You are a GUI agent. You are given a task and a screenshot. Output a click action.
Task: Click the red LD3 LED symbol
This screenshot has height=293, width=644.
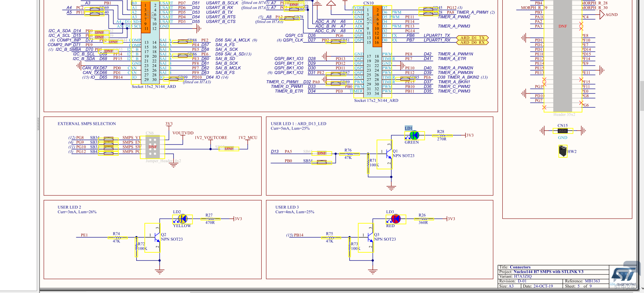(x=396, y=219)
